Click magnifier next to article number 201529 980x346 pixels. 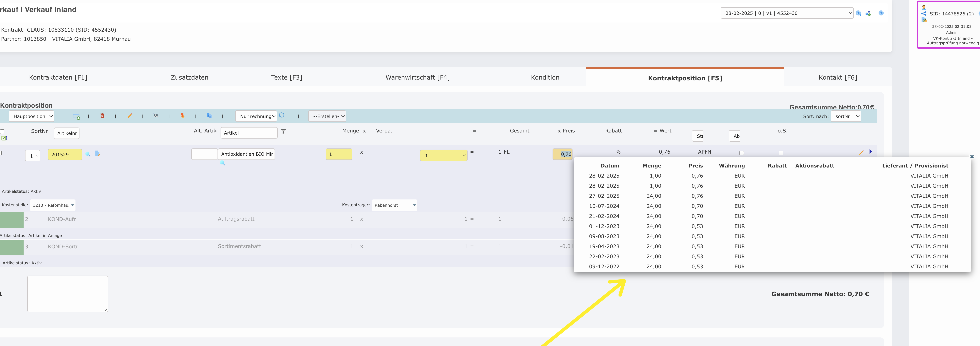pos(88,154)
